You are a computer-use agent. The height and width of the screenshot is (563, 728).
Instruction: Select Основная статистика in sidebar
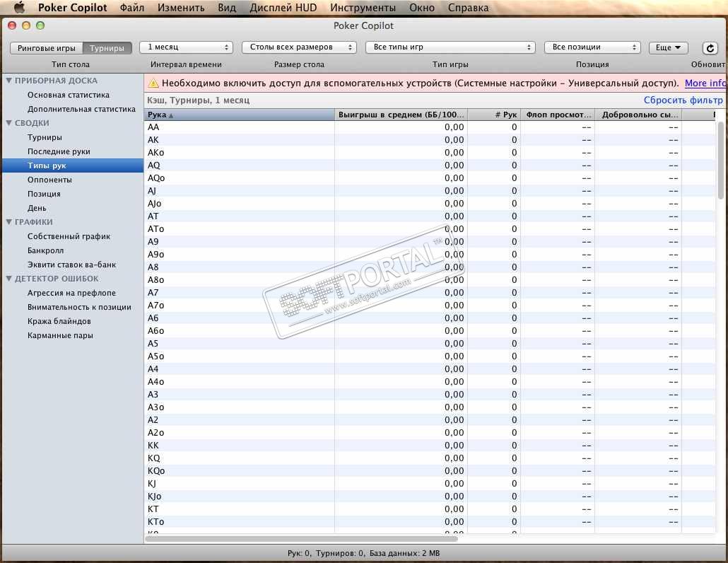(x=69, y=95)
